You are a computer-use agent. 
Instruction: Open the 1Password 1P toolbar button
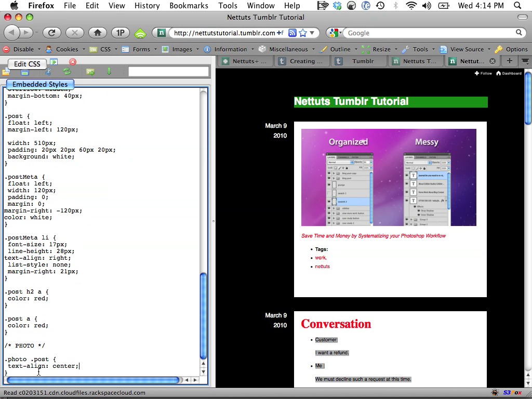(121, 33)
